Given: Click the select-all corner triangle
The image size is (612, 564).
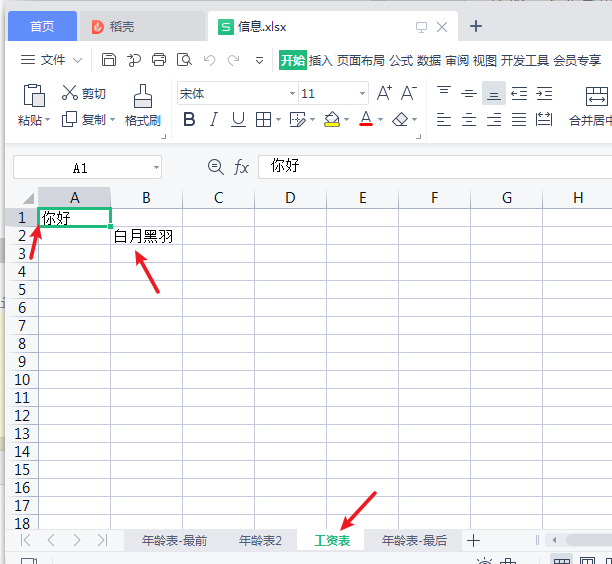Looking at the screenshot, I should (x=28, y=198).
